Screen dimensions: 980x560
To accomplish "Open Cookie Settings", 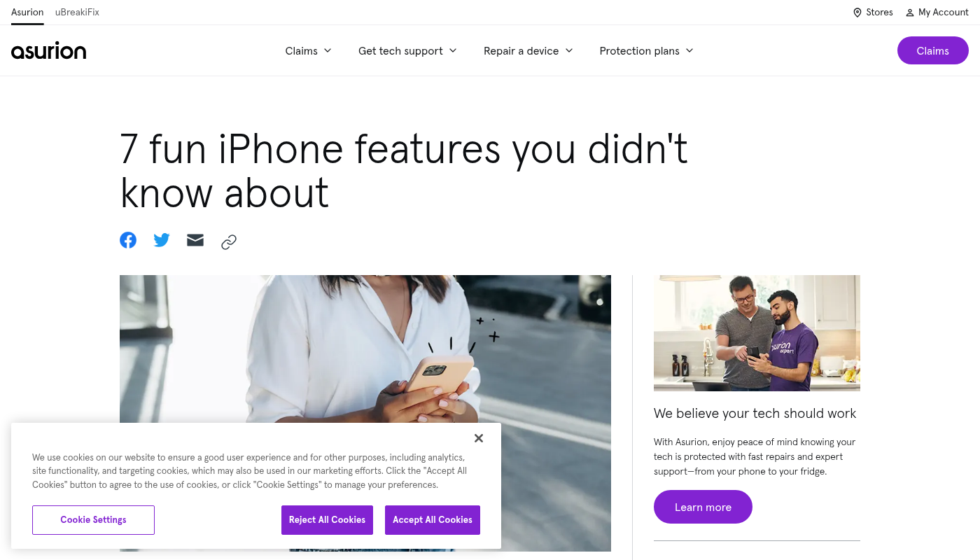I will (x=93, y=520).
